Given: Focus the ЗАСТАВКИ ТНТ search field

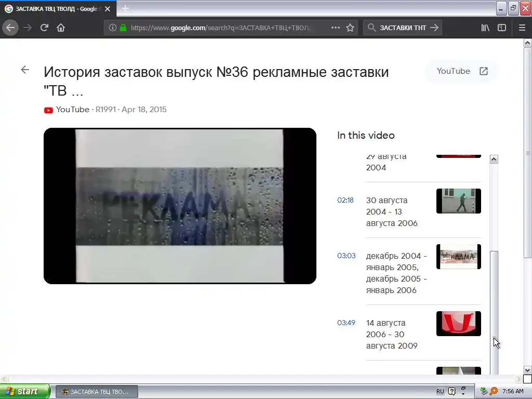Looking at the screenshot, I should point(403,28).
